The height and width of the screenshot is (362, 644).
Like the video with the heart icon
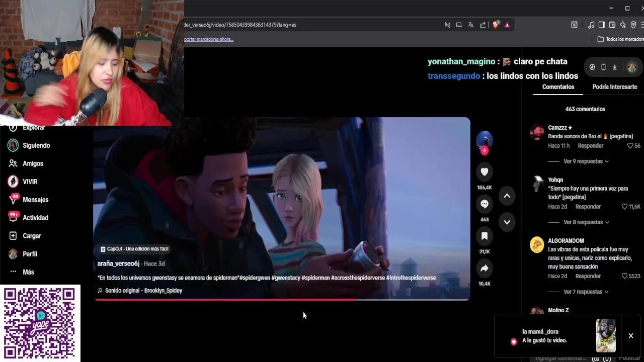pyautogui.click(x=485, y=172)
